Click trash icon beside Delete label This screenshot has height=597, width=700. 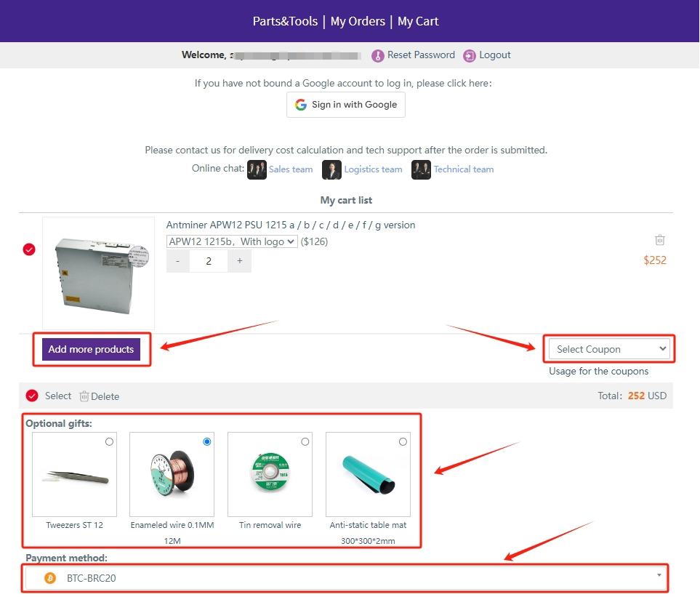click(x=84, y=396)
